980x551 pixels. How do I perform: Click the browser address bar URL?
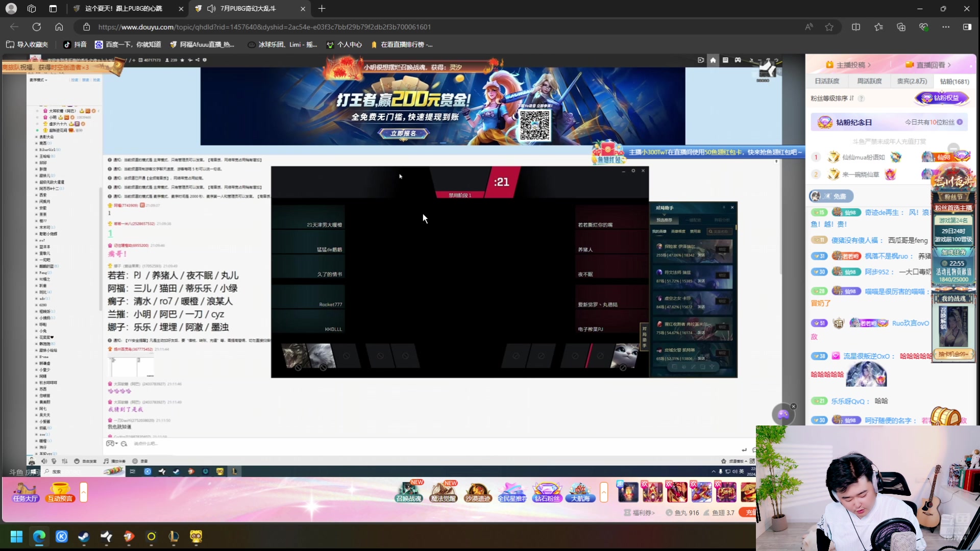click(x=264, y=27)
